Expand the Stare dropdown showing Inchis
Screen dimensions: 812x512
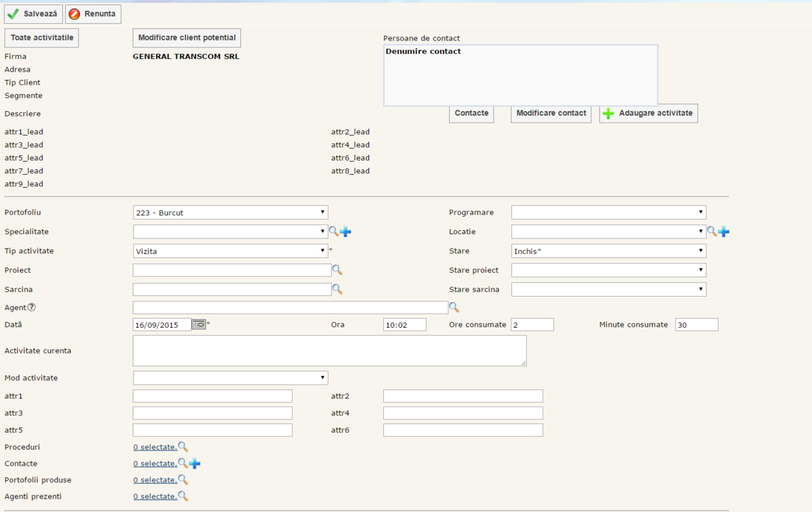608,251
